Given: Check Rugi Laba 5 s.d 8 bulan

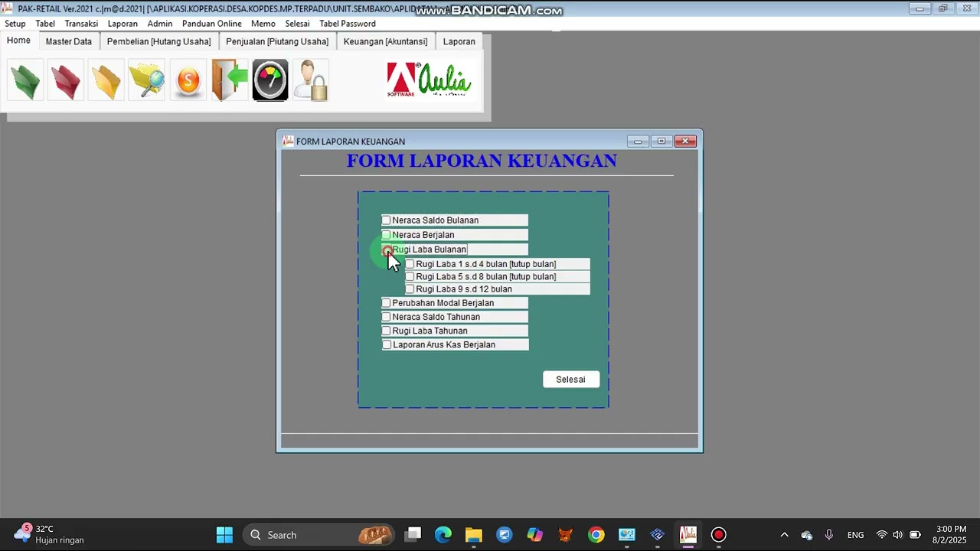Looking at the screenshot, I should (410, 276).
